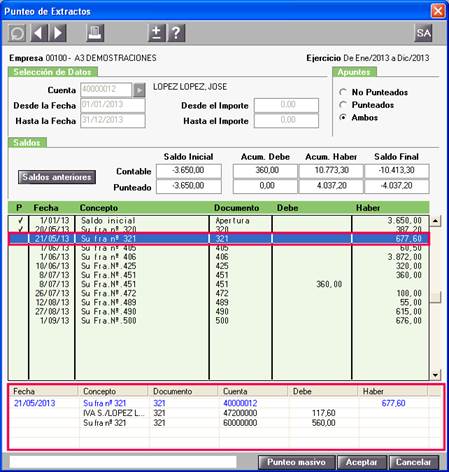Select the Su Fra.Nº 425 row
Screen dimensions: 449x472
tap(219, 266)
